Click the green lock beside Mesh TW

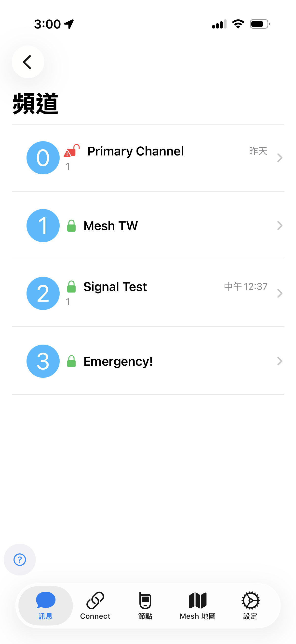(x=71, y=226)
